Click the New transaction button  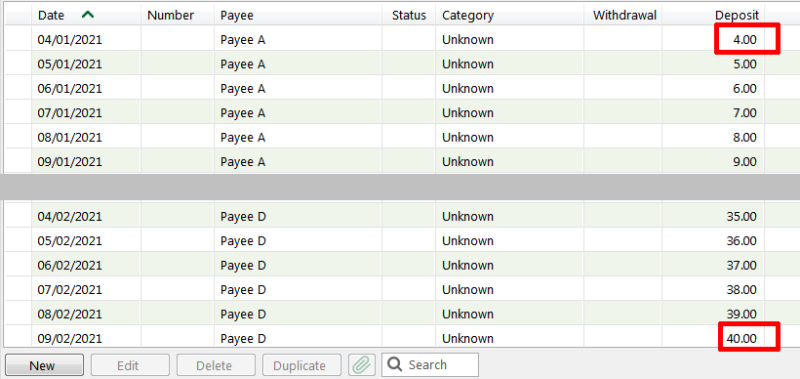44,365
